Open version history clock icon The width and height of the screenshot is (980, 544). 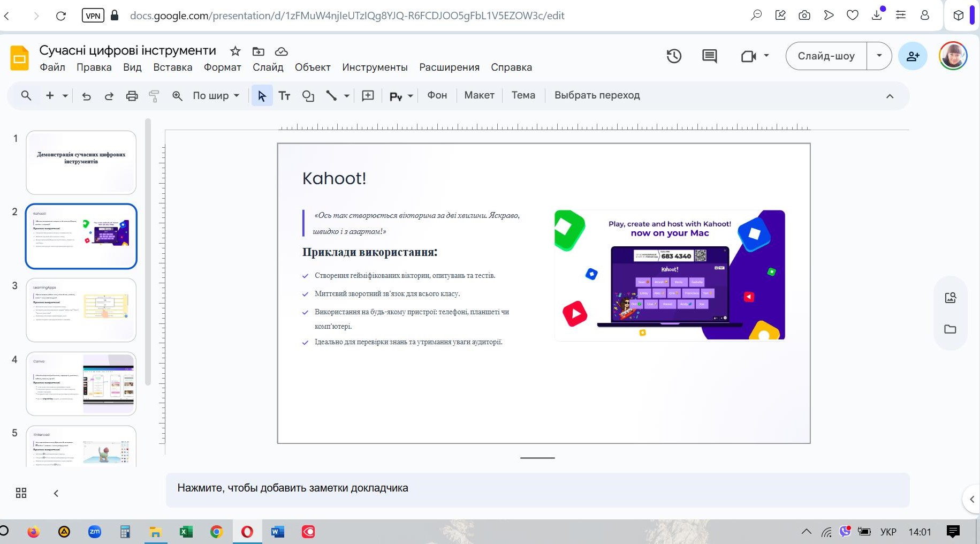[674, 56]
